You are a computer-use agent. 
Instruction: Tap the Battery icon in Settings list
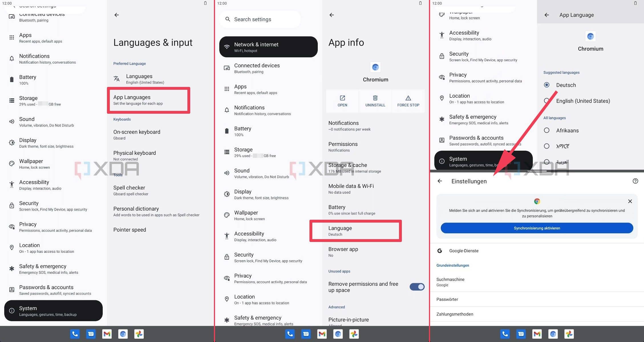12,79
